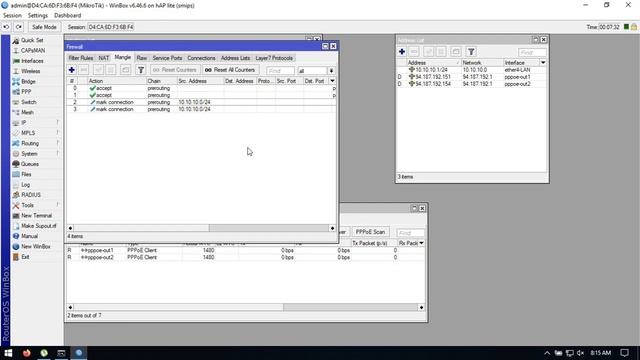Select address 10.10.10.1/24 row
This screenshot has height=360, width=640.
(x=471, y=70)
